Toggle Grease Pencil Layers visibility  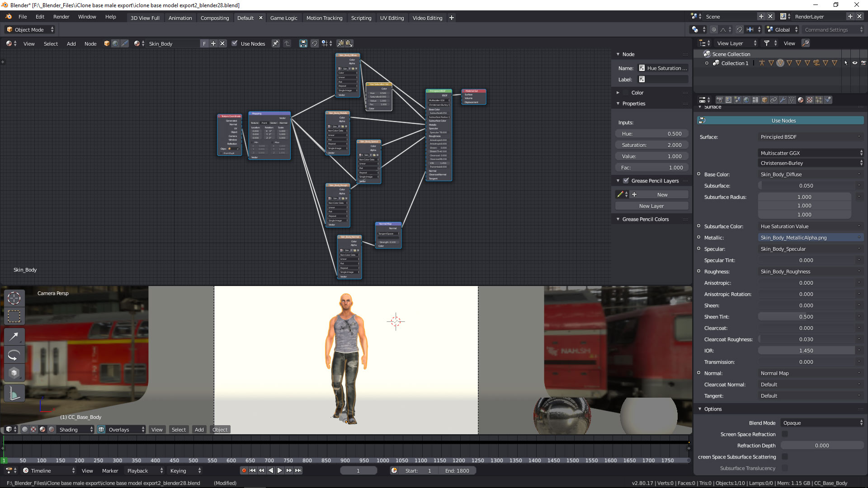624,181
